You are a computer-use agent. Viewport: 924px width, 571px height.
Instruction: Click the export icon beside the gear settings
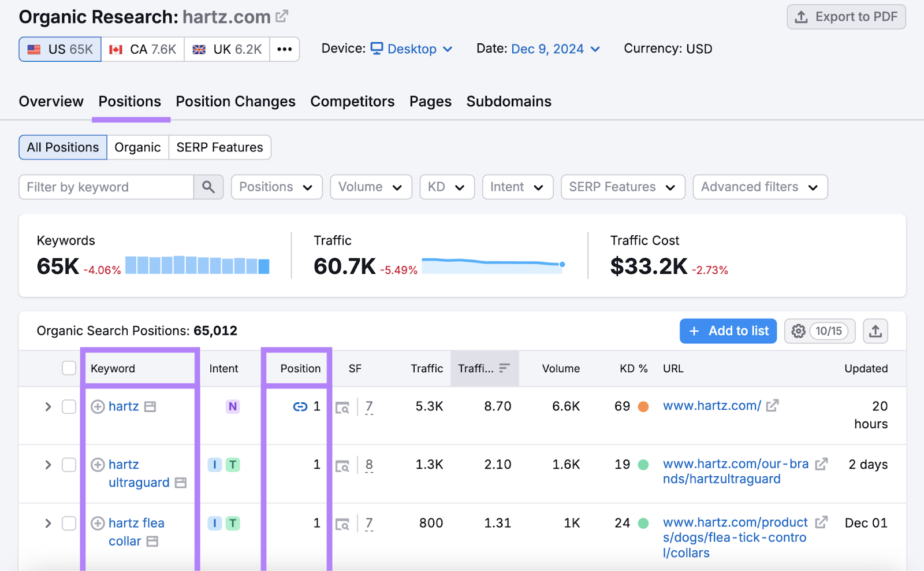pyautogui.click(x=875, y=331)
